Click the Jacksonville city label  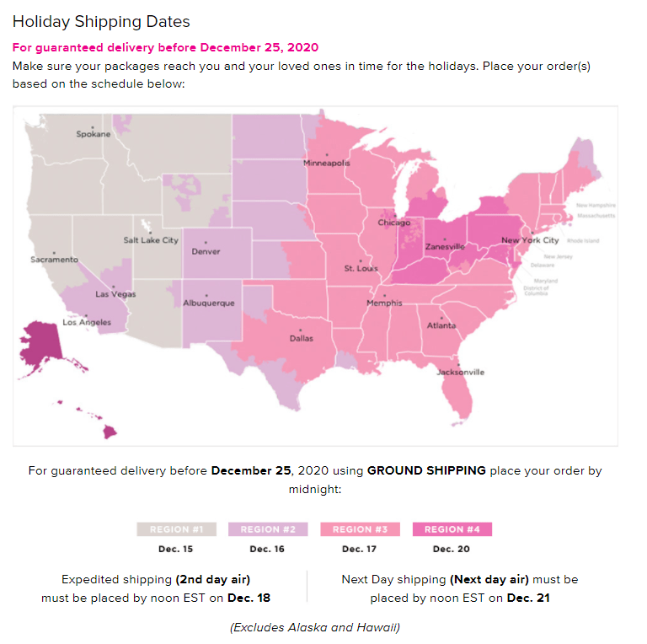click(460, 372)
